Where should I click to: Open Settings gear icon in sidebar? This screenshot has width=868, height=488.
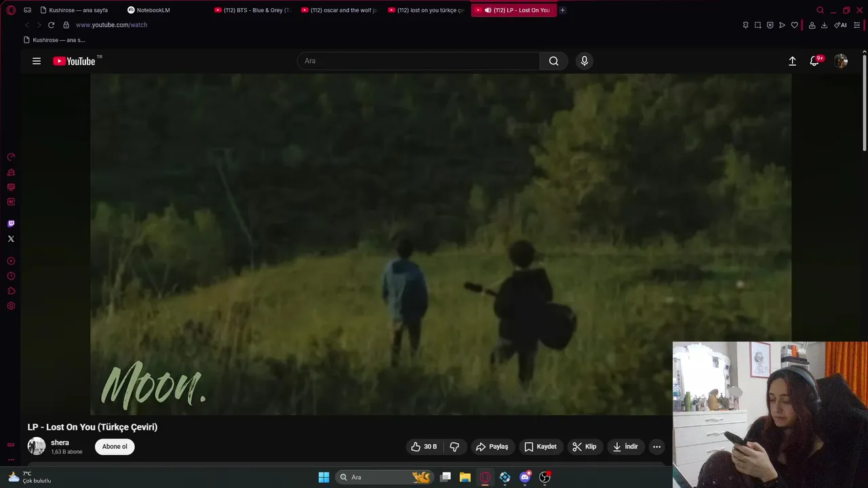click(x=11, y=306)
